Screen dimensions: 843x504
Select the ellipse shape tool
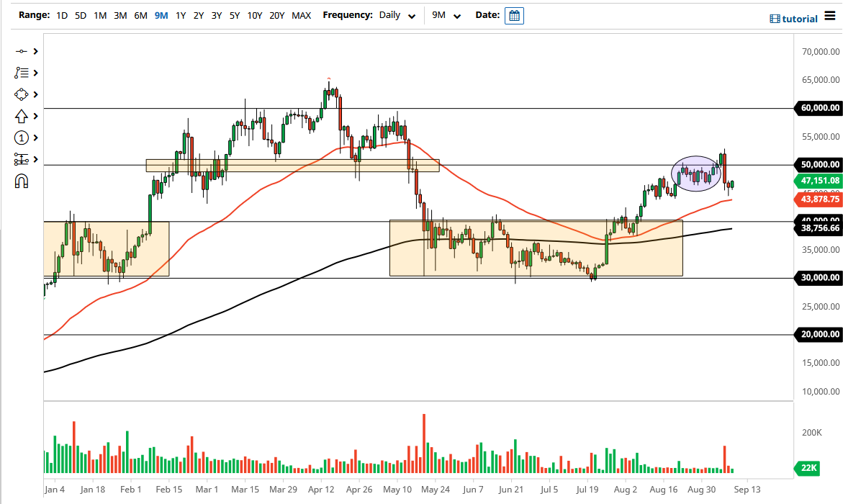pos(20,94)
